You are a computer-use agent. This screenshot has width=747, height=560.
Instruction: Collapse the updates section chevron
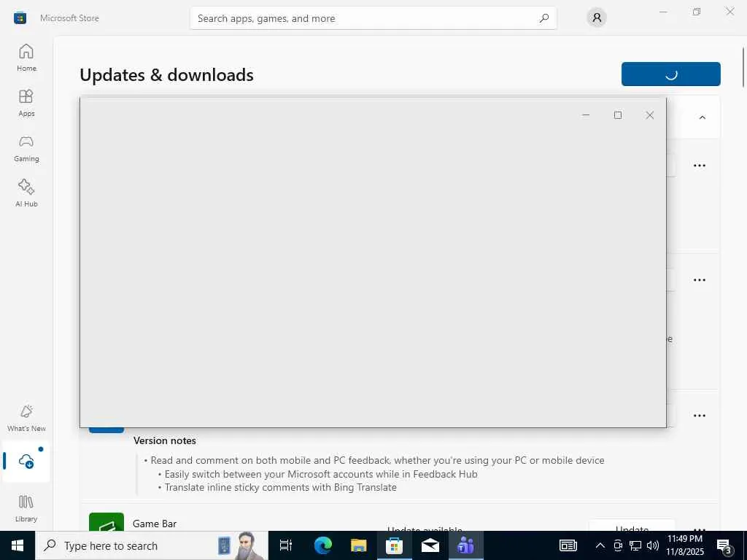point(703,117)
